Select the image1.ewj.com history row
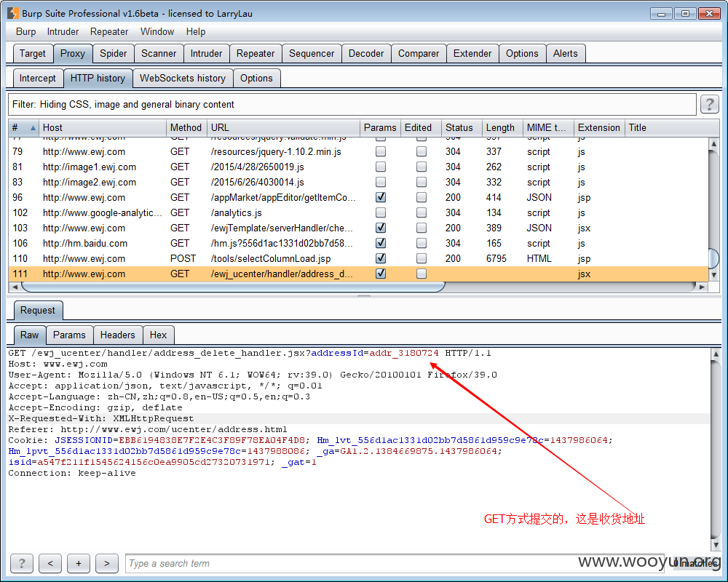The image size is (728, 582). [x=358, y=167]
